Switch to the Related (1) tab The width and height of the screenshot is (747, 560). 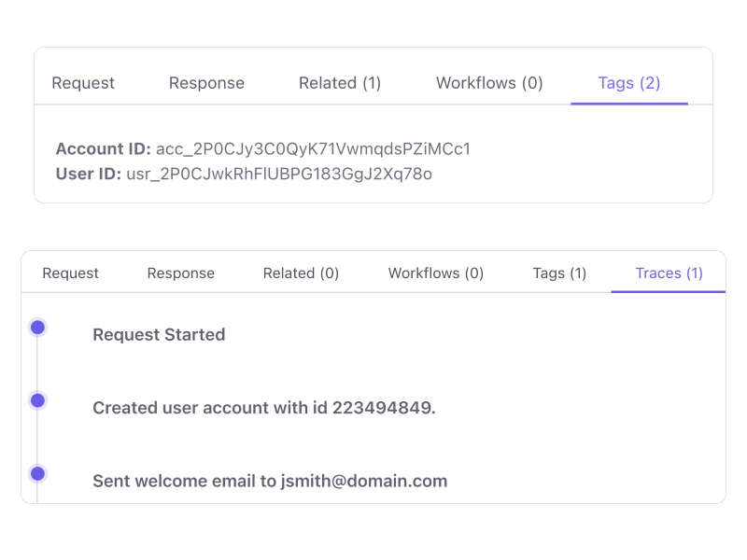340,83
